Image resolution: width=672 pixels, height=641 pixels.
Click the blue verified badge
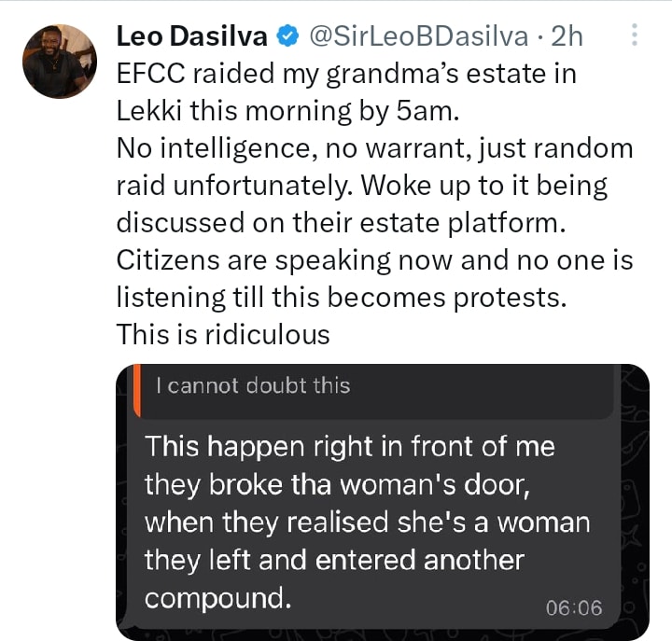coord(288,36)
